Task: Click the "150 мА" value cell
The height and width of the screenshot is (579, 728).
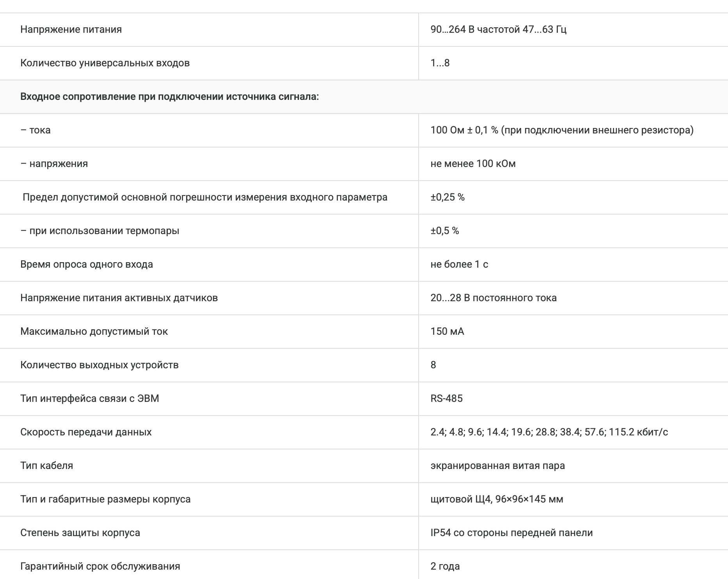Action: pos(447,332)
